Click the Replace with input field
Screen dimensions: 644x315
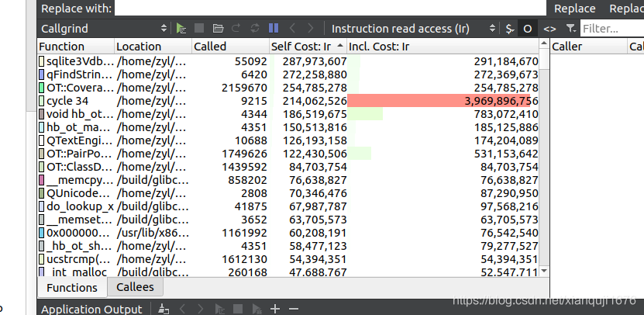(x=330, y=8)
